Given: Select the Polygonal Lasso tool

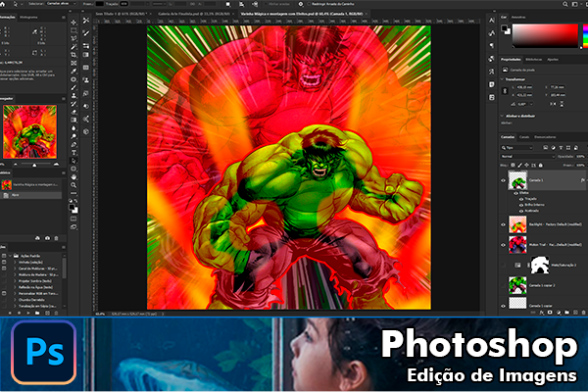Looking at the screenshot, I should pyautogui.click(x=73, y=38).
